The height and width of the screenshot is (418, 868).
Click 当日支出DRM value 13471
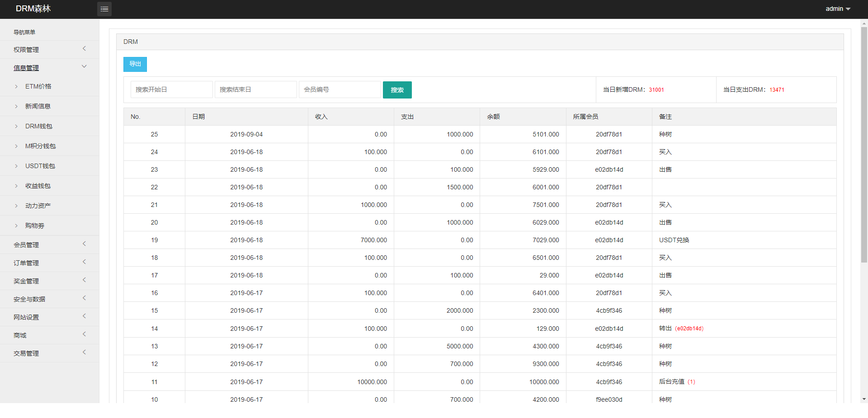777,89
